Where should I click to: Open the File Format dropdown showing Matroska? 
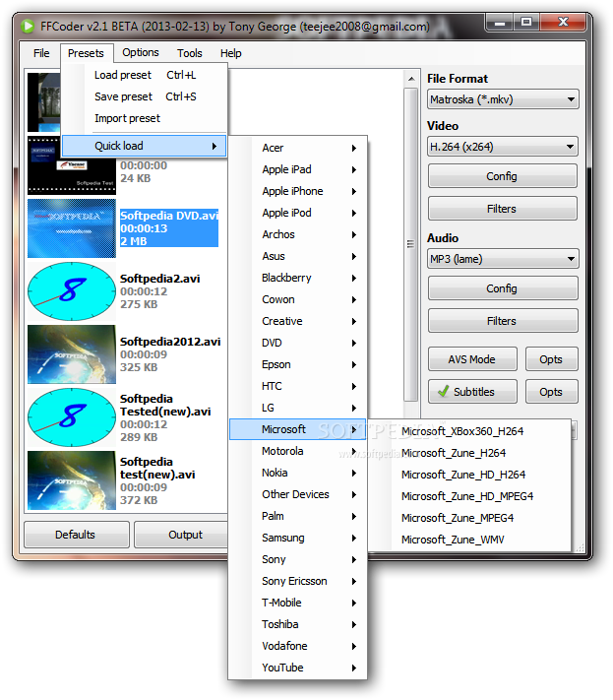pyautogui.click(x=503, y=99)
